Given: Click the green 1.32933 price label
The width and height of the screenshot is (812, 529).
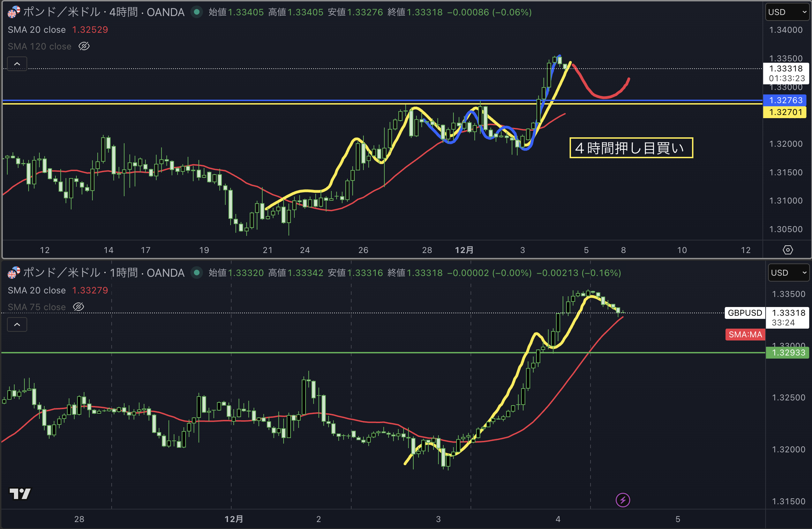Looking at the screenshot, I should point(788,353).
